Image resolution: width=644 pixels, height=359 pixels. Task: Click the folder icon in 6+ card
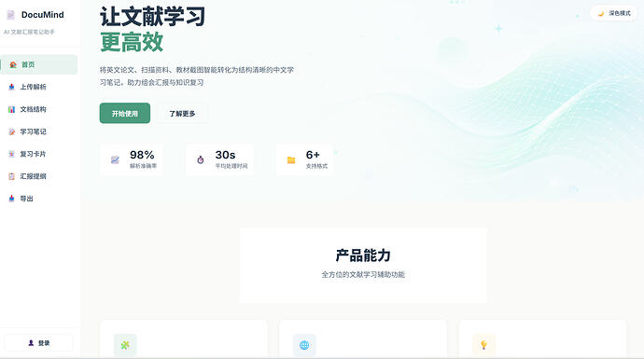click(291, 160)
